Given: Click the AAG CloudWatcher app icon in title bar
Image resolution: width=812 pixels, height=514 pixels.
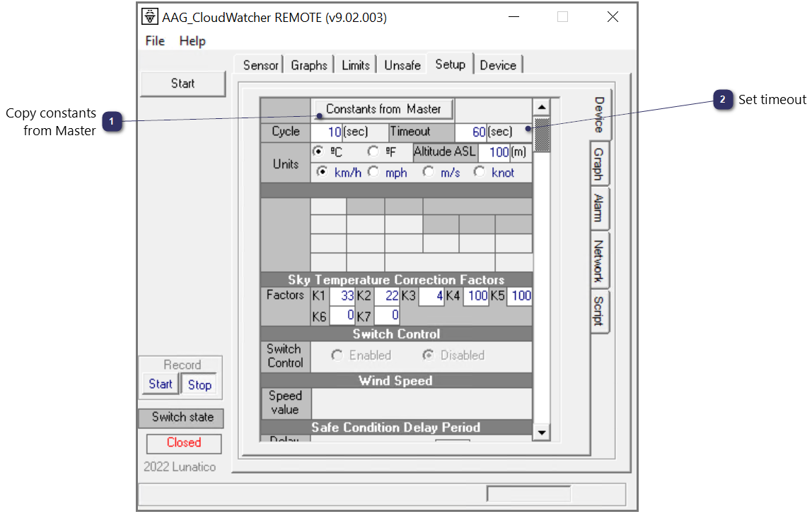Looking at the screenshot, I should pyautogui.click(x=150, y=16).
